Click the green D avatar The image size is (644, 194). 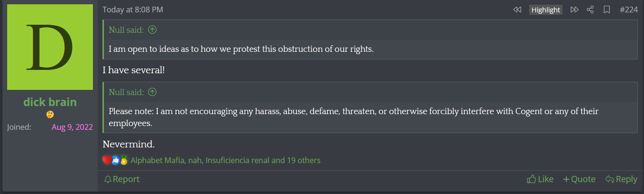pos(50,47)
